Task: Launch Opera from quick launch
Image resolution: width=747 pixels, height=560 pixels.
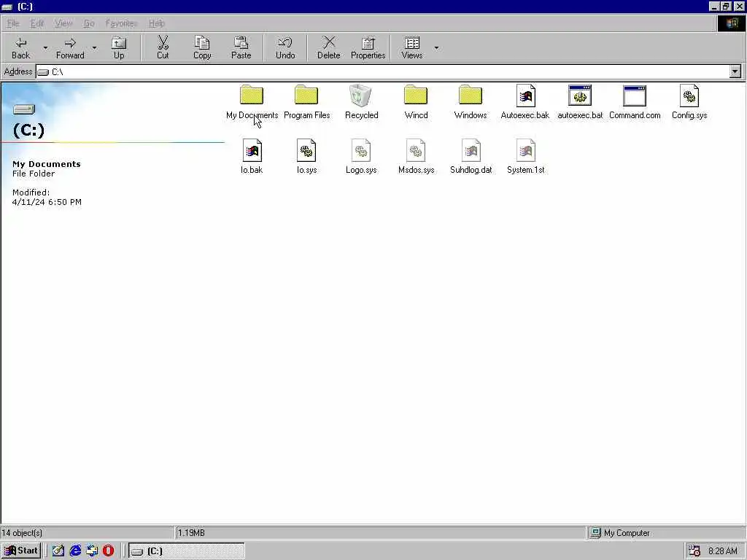Action: 108,551
